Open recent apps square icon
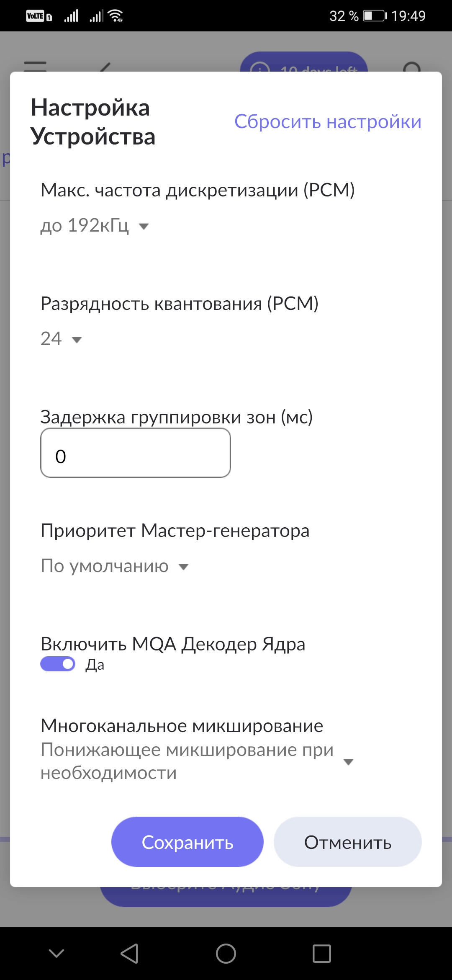This screenshot has width=452, height=980. point(322,954)
